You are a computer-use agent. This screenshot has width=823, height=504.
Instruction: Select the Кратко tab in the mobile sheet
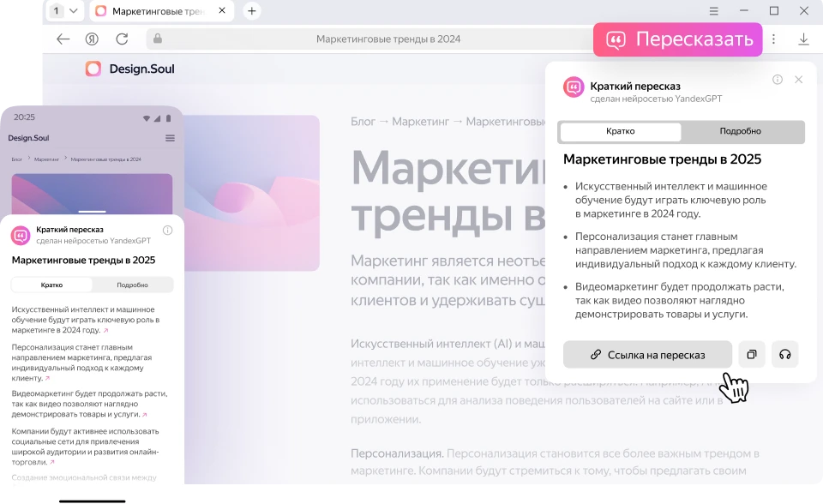click(x=52, y=285)
